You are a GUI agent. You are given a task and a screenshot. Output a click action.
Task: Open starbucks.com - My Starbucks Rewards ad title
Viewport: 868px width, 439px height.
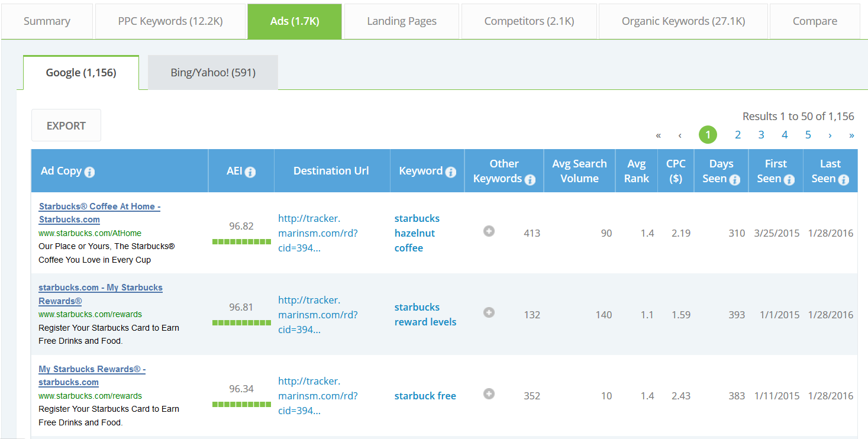pyautogui.click(x=101, y=294)
